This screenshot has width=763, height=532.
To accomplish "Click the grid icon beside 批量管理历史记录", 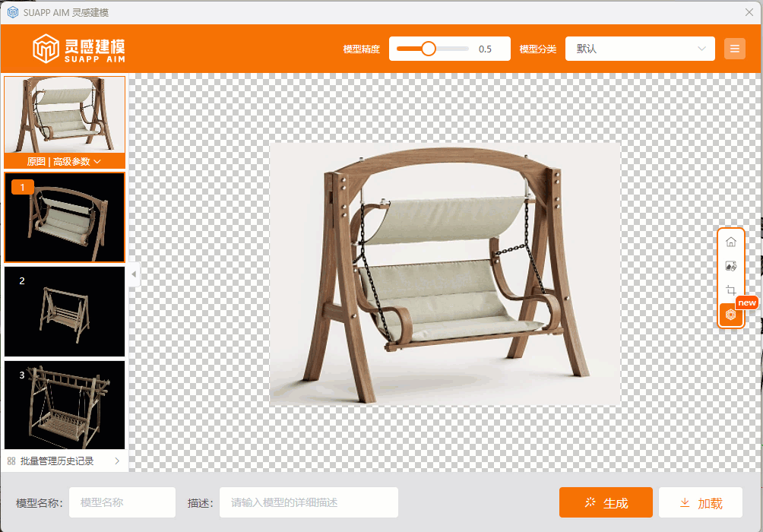I will coord(11,461).
